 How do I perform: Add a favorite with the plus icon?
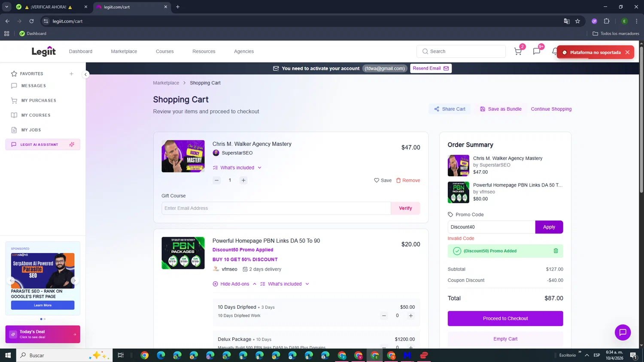(71, 74)
